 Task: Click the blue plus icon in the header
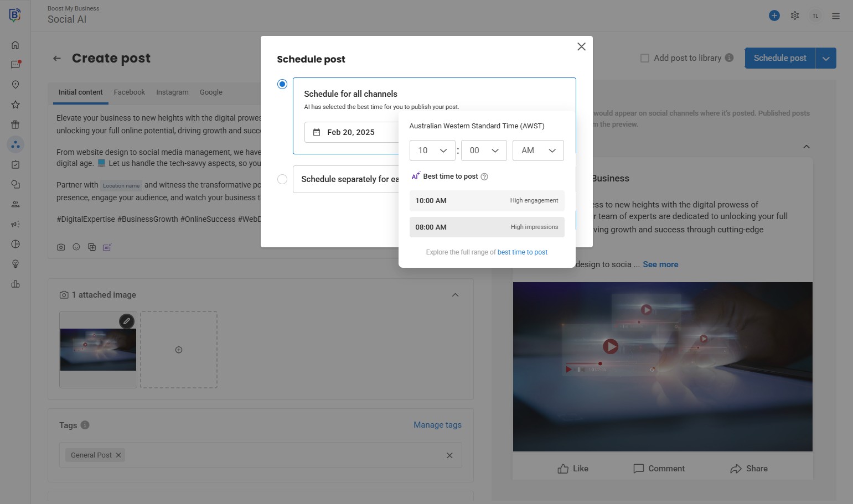(774, 15)
